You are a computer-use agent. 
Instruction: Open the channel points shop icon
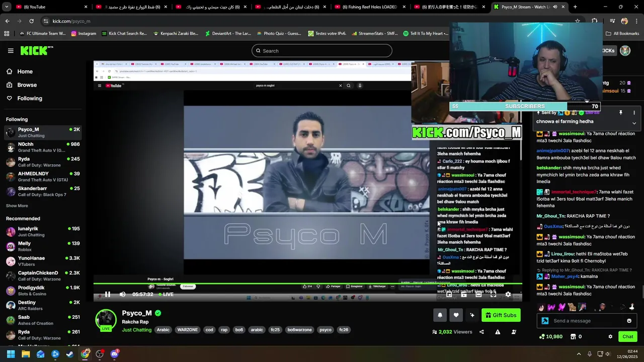tap(573, 337)
